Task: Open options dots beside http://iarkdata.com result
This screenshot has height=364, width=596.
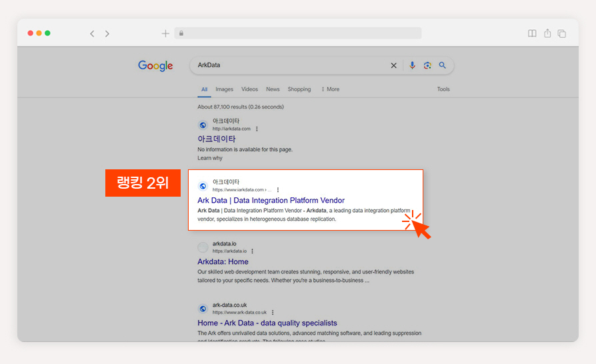Action: tap(257, 129)
